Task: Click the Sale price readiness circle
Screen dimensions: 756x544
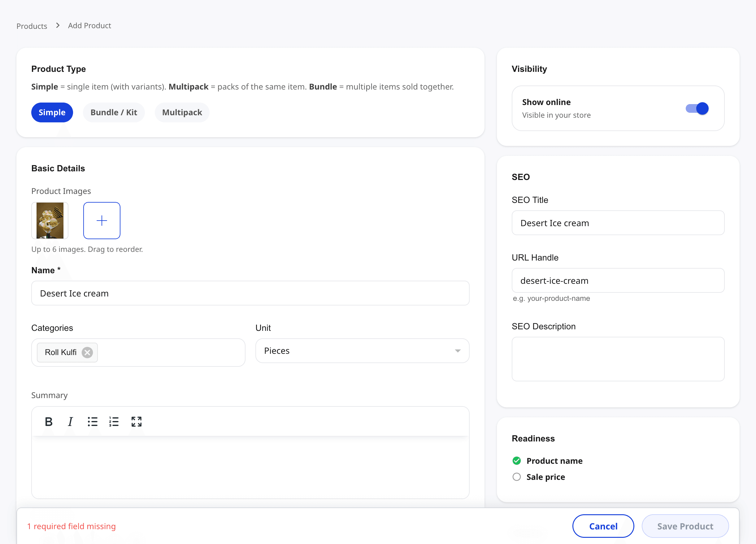Action: point(517,477)
